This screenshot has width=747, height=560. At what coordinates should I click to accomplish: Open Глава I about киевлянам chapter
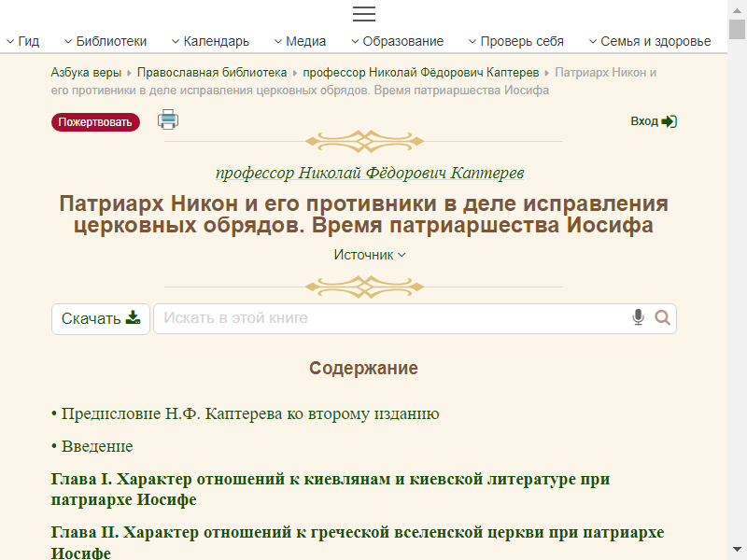click(x=331, y=489)
